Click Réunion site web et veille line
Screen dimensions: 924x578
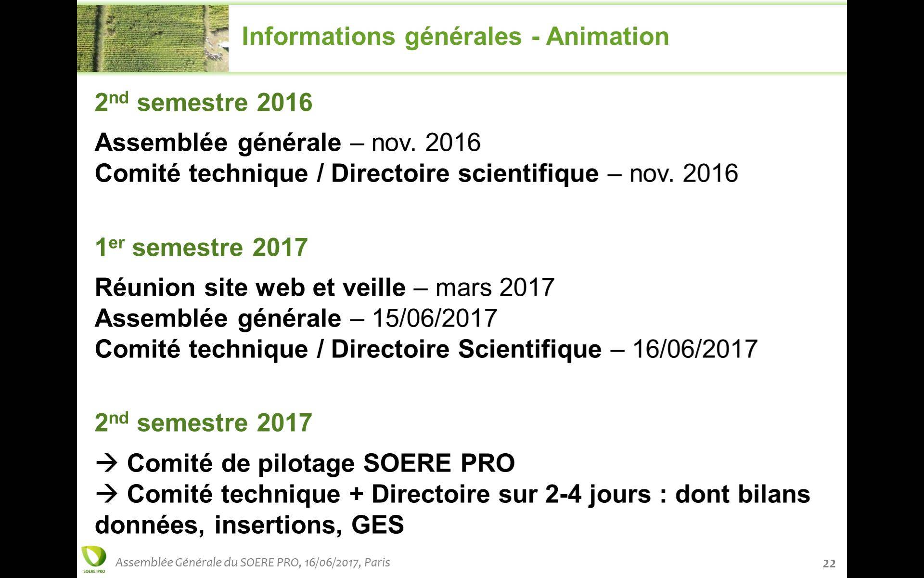click(x=325, y=288)
